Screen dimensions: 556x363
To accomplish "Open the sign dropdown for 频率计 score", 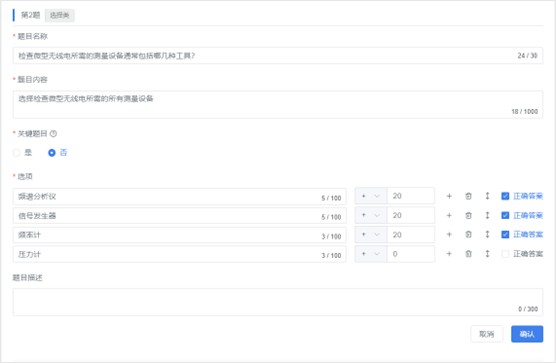I will [x=371, y=234].
